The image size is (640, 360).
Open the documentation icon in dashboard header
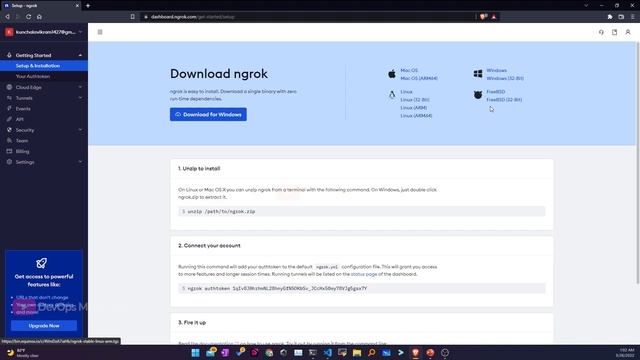[x=614, y=32]
